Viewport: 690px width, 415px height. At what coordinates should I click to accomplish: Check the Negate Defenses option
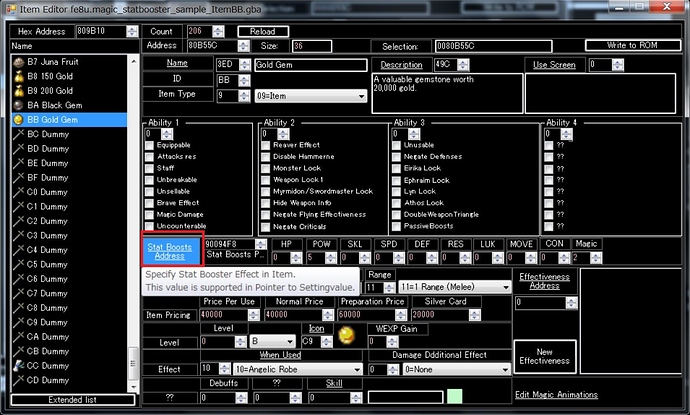pos(398,157)
